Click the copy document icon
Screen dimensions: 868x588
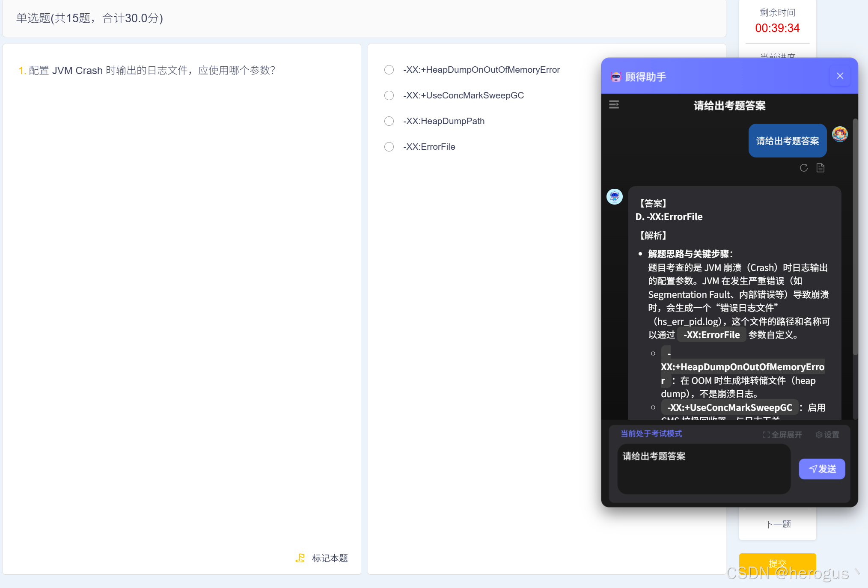tap(820, 168)
